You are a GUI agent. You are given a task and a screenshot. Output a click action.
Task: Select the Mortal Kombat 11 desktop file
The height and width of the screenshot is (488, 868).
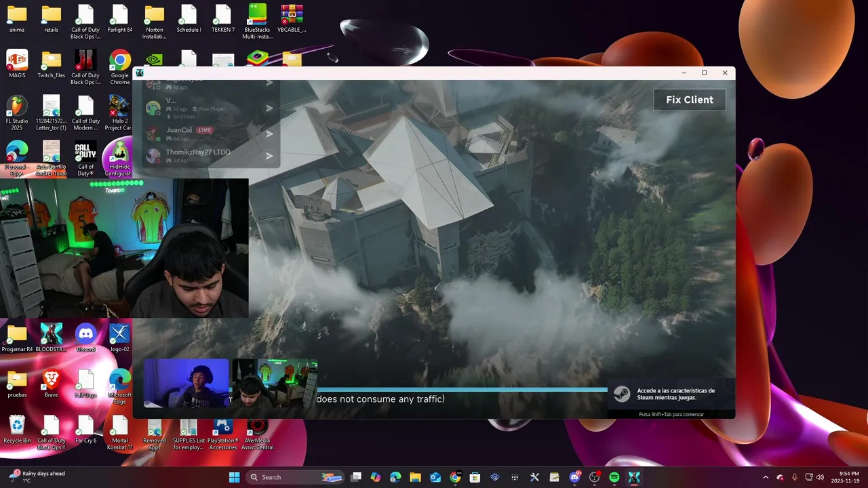[x=119, y=432]
